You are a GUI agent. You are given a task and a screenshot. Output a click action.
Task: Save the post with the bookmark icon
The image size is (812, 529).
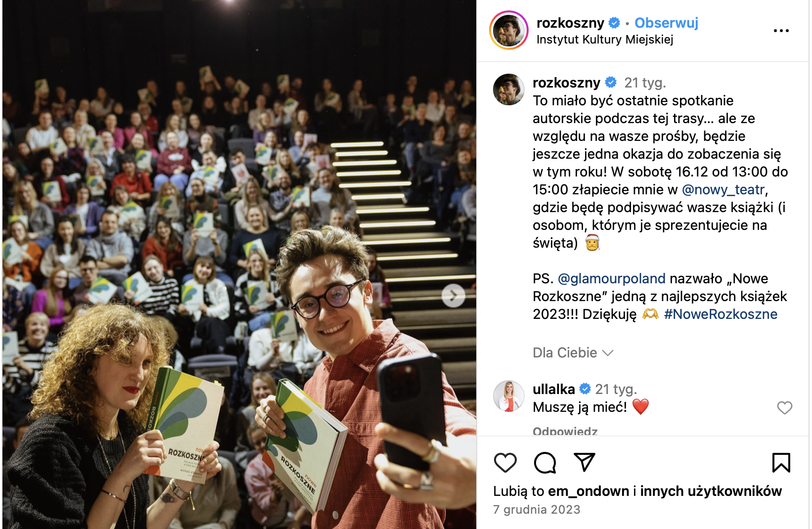(x=781, y=463)
